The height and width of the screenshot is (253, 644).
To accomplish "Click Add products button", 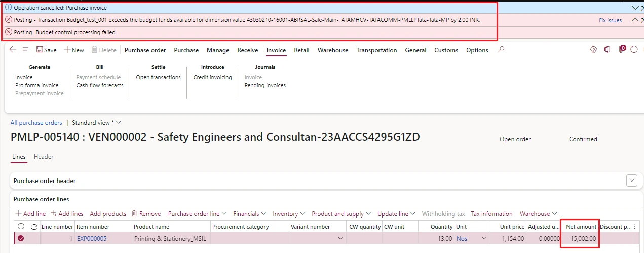I will pyautogui.click(x=108, y=214).
